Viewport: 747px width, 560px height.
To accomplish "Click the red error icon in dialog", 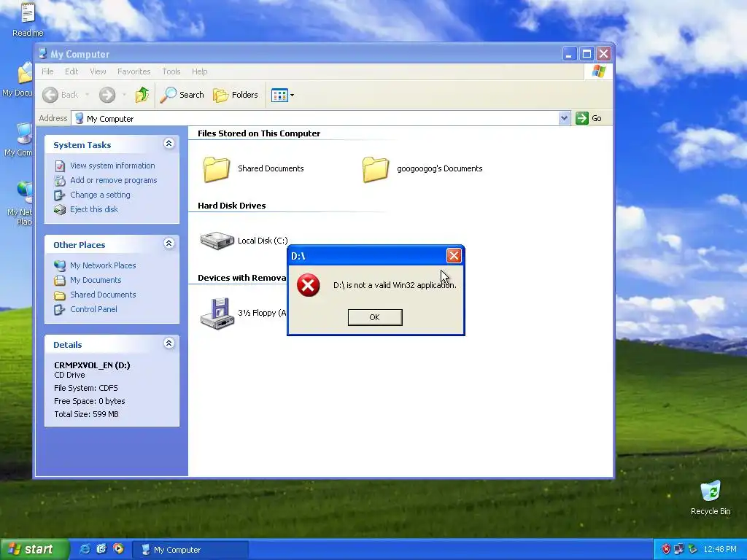I will click(x=309, y=285).
